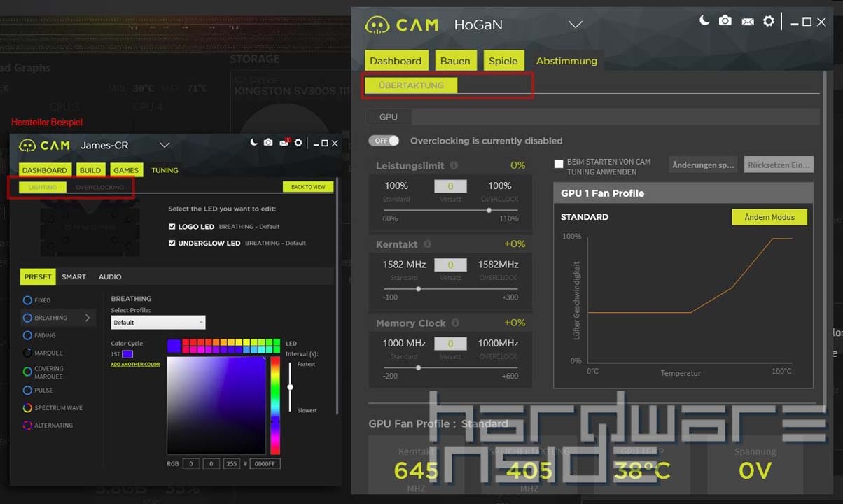
Task: Click the night mode moon icon in HoGaN window
Action: 704,21
